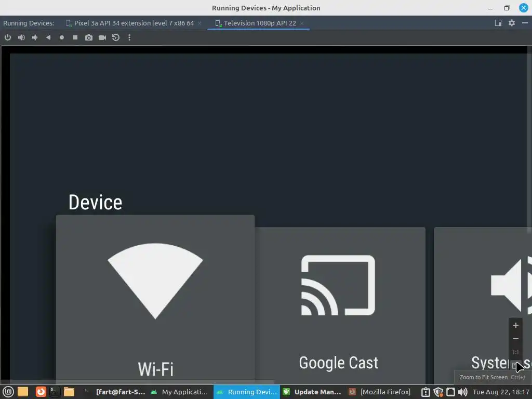Screen dimensions: 532x399
Task: Click the Device section heading
Action: (96, 202)
